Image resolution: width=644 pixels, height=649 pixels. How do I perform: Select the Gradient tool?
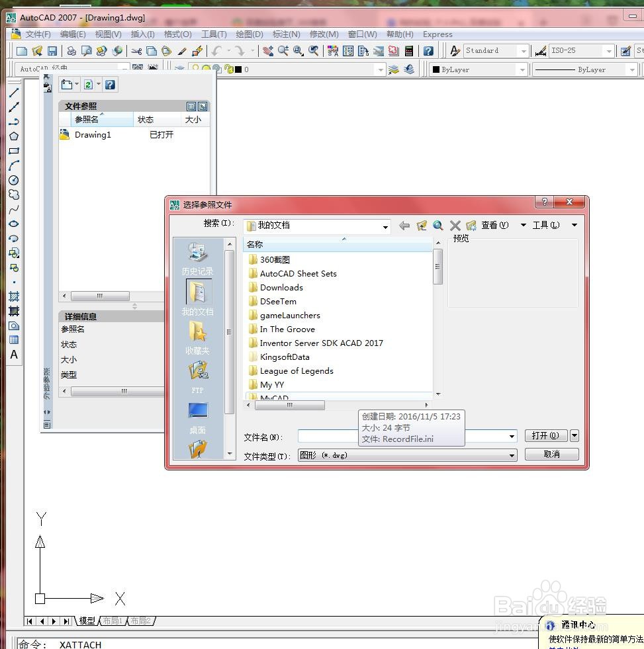pos(14,311)
